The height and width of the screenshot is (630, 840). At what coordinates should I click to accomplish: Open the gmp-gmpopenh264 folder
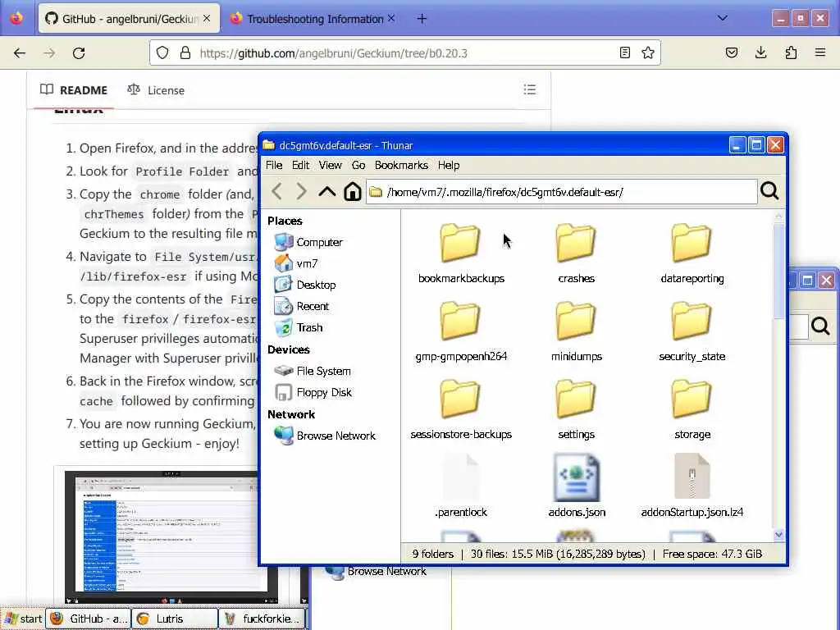tap(461, 331)
